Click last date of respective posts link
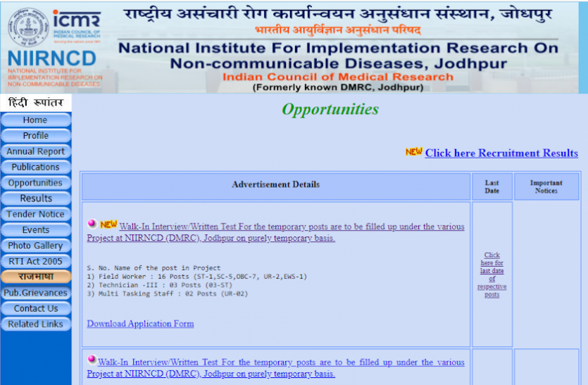The image size is (588, 385). (492, 274)
